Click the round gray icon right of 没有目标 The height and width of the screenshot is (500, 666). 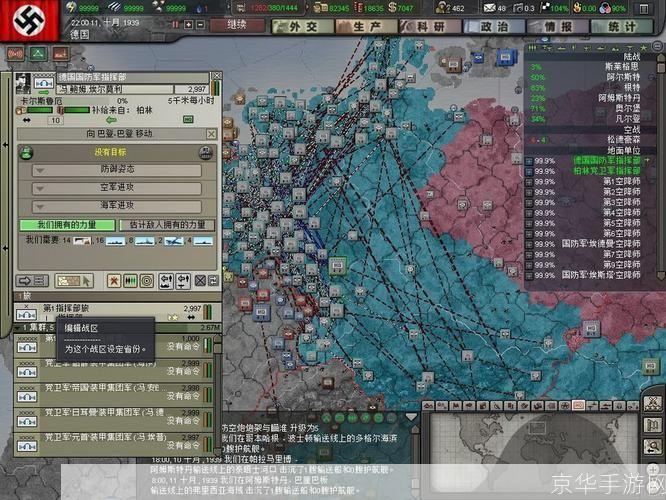pos(206,153)
